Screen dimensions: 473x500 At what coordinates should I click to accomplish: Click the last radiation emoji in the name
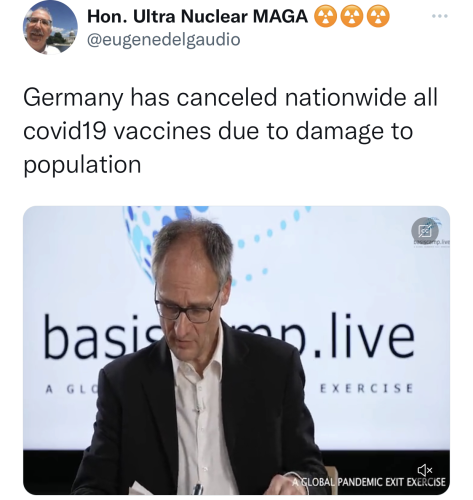tap(378, 17)
